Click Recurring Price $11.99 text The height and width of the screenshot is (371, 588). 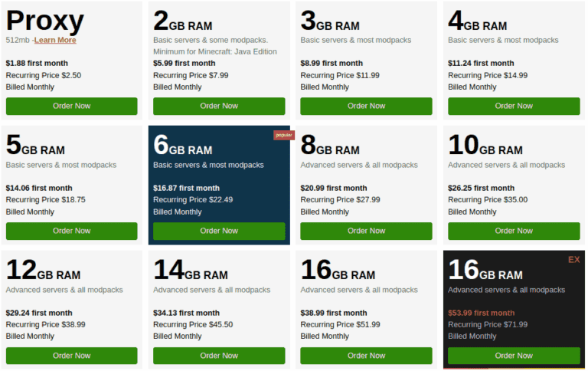pos(340,75)
